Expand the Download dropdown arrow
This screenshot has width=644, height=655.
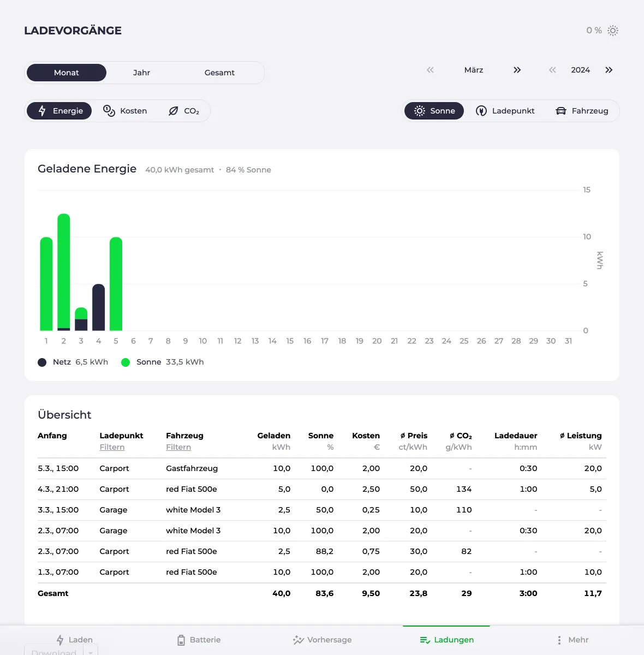(x=91, y=651)
